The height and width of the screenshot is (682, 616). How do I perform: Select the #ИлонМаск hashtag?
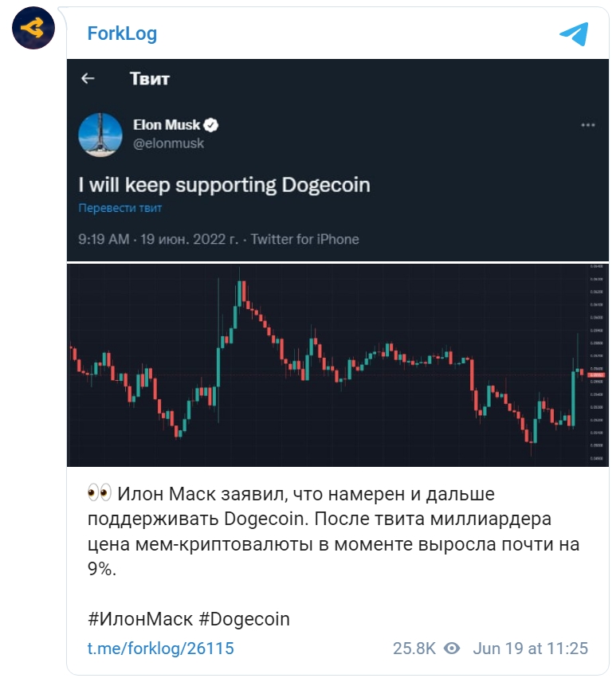coord(140,619)
